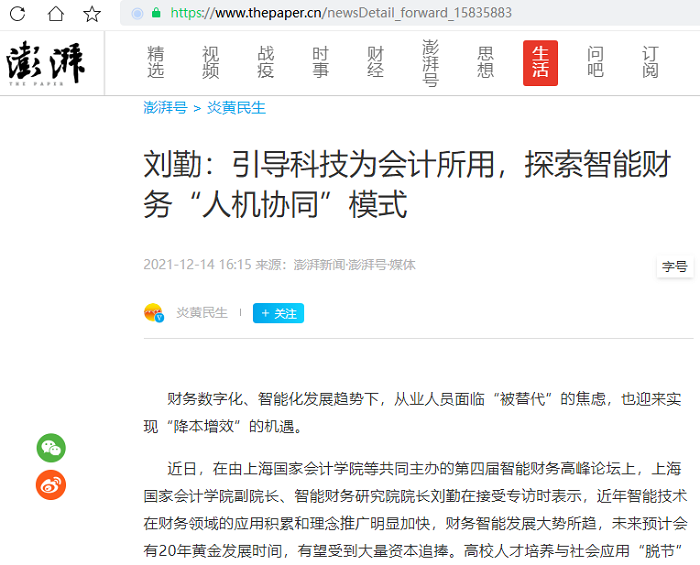Share article via red Weibo icon
Image resolution: width=700 pixels, height=565 pixels.
(x=51, y=485)
